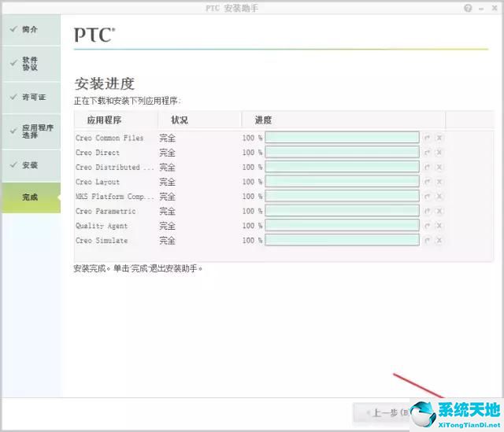Retry icon for Creo Parametric row
This screenshot has width=504, height=432.
pos(427,211)
